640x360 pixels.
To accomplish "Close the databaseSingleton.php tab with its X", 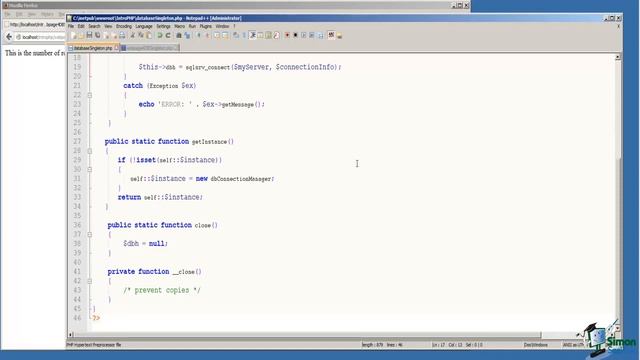I will point(116,48).
